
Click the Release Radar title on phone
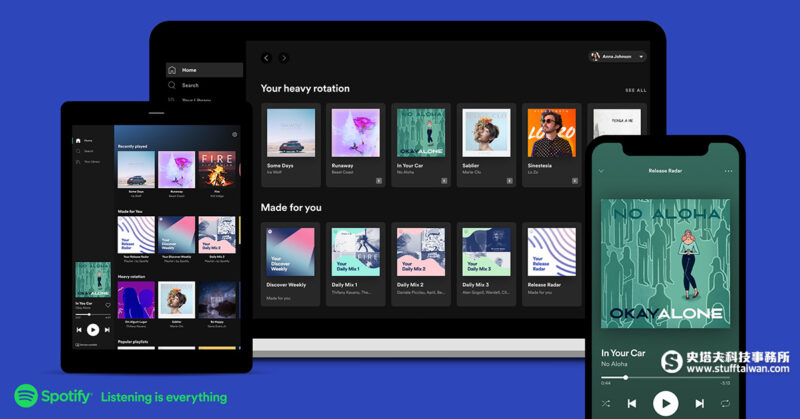coord(665,171)
